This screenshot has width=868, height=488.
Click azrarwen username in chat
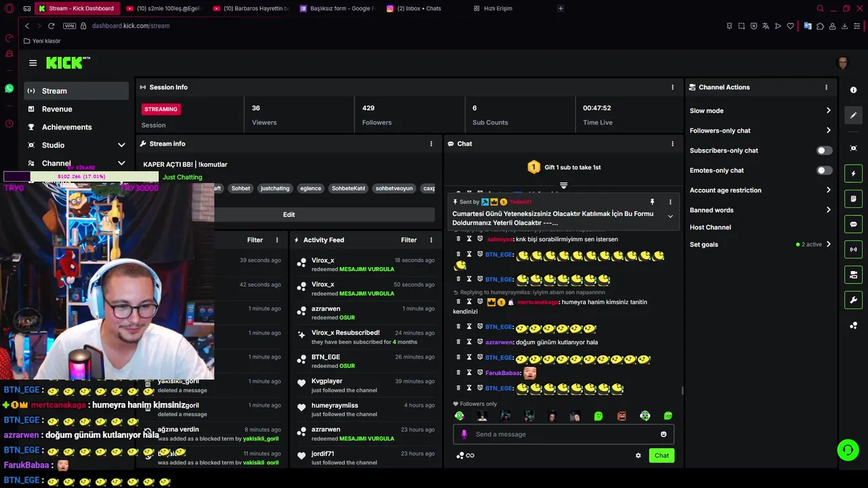click(x=499, y=342)
